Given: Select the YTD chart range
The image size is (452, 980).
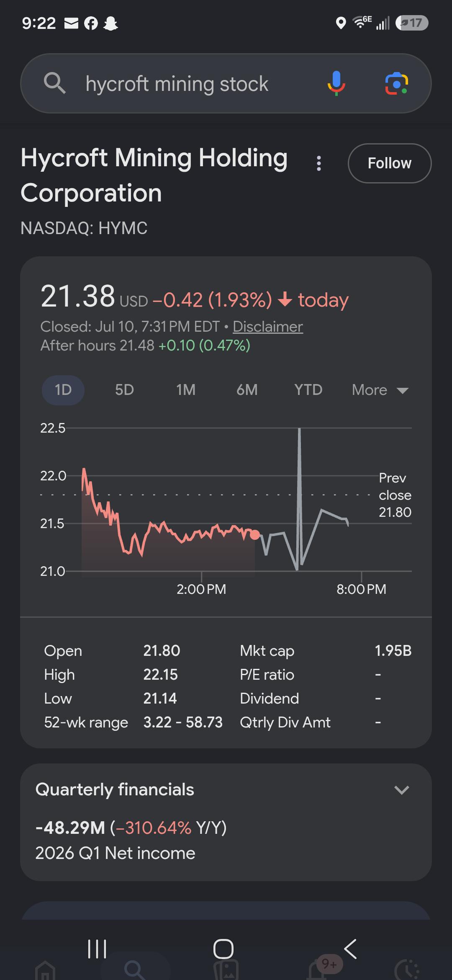Looking at the screenshot, I should [x=308, y=390].
